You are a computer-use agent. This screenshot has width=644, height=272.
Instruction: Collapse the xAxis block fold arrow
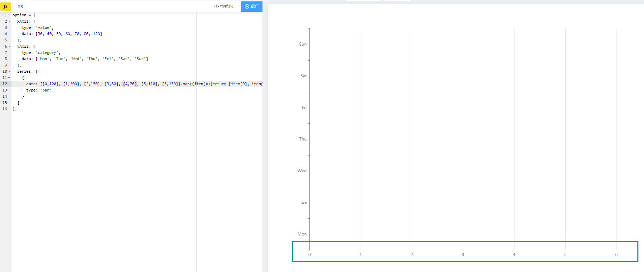(x=9, y=22)
